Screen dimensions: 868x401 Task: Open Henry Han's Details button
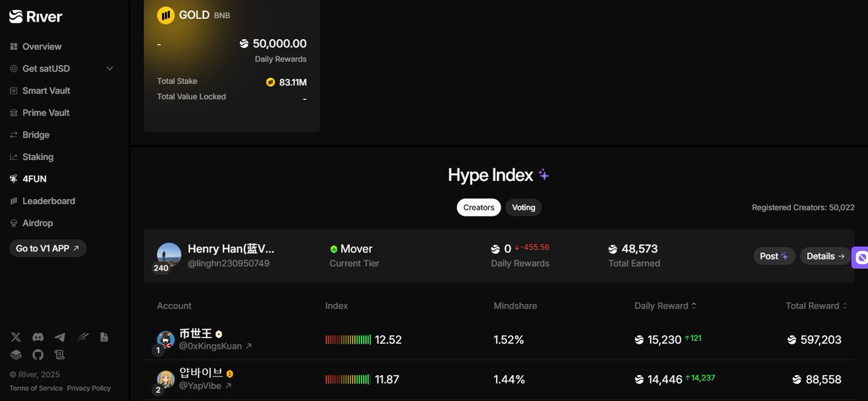click(825, 256)
